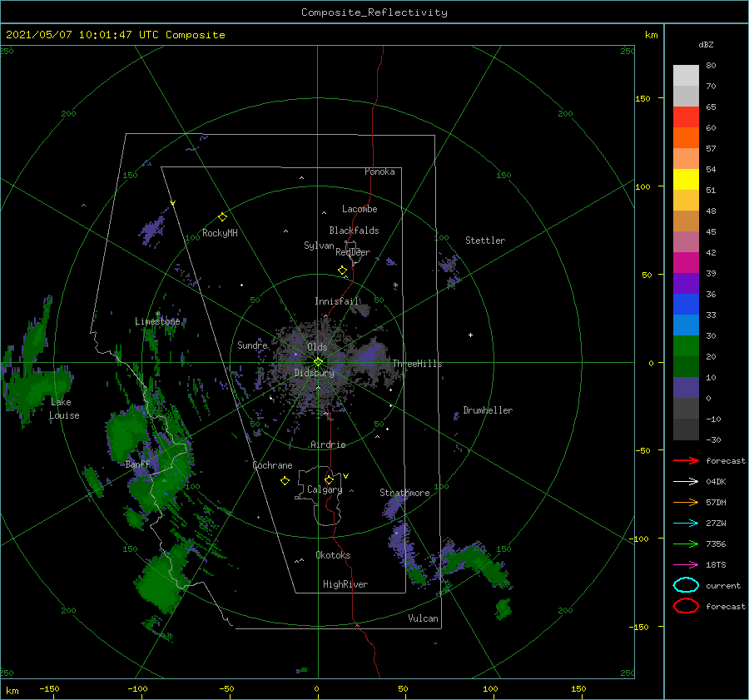Select the red 65 dBZ color swatch
This screenshot has height=700, width=749.
(x=686, y=117)
